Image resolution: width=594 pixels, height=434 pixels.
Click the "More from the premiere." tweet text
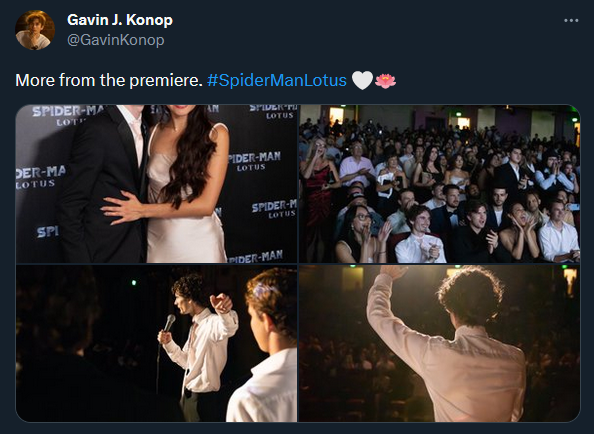[x=109, y=80]
